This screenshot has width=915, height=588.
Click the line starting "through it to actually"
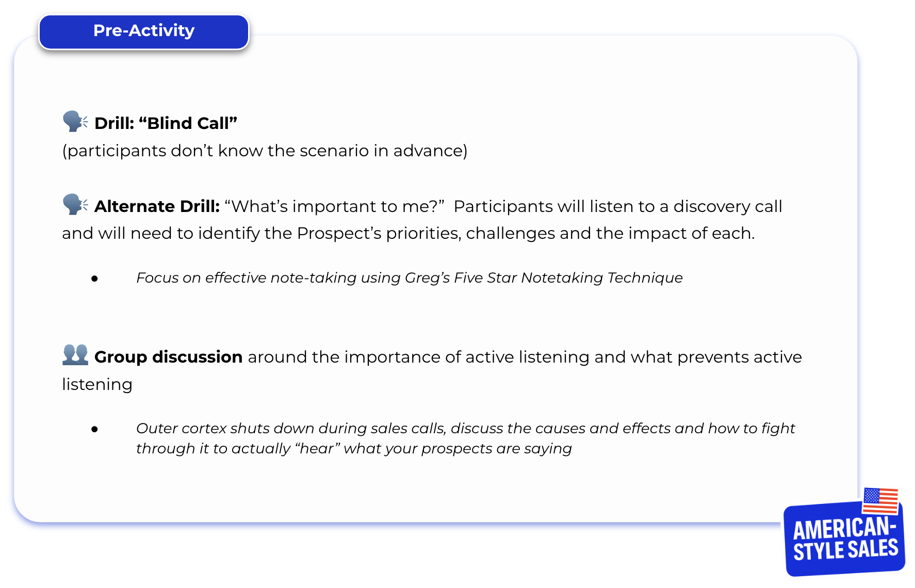(x=354, y=449)
